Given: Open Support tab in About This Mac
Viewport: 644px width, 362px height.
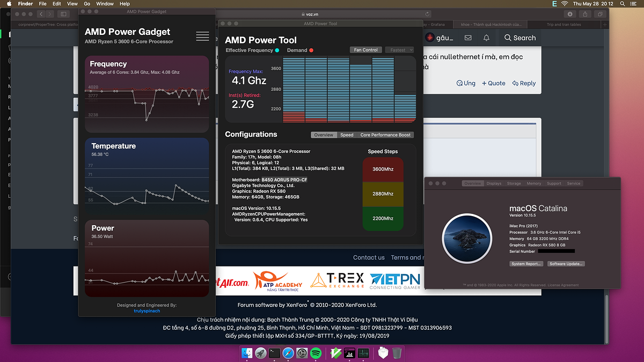Looking at the screenshot, I should click(x=554, y=183).
